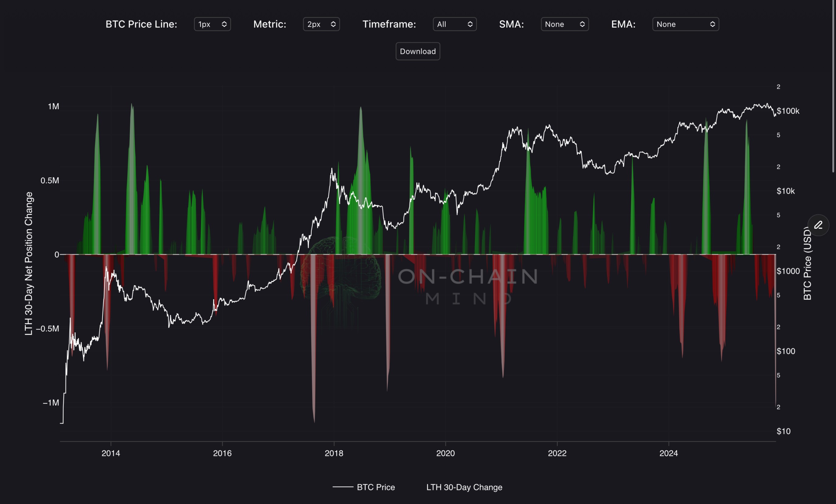Open the Timeframe dropdown
Viewport: 836px width, 504px height.
click(x=455, y=24)
